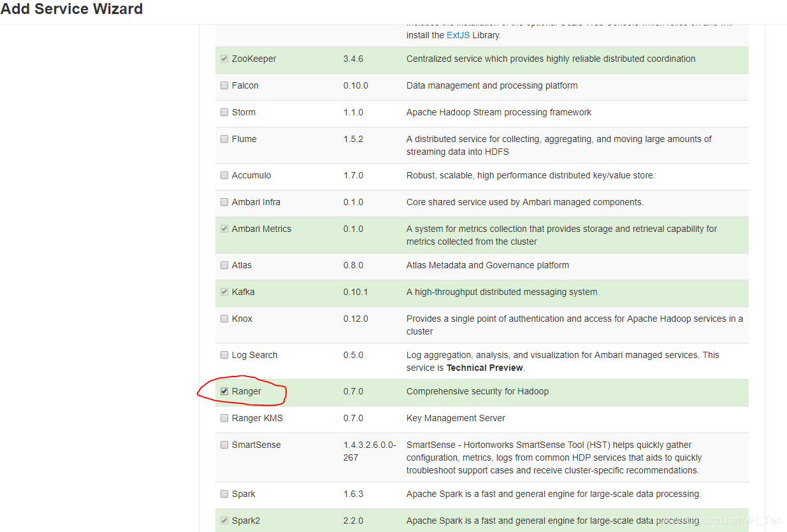Open the ExtJS Library link
The width and height of the screenshot is (787, 532).
458,35
